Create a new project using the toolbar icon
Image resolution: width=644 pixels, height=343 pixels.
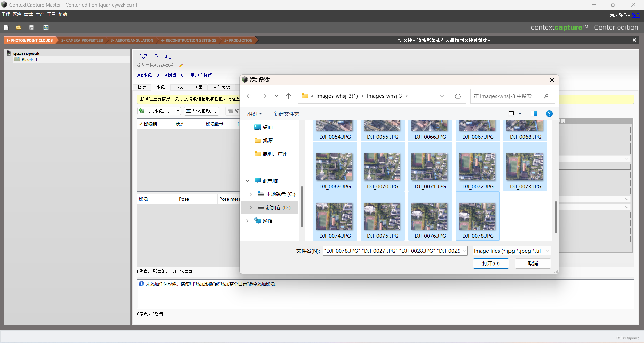tap(6, 27)
